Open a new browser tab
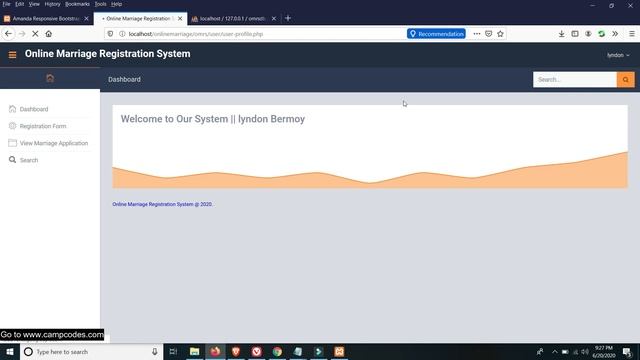The image size is (640, 360). pos(288,18)
